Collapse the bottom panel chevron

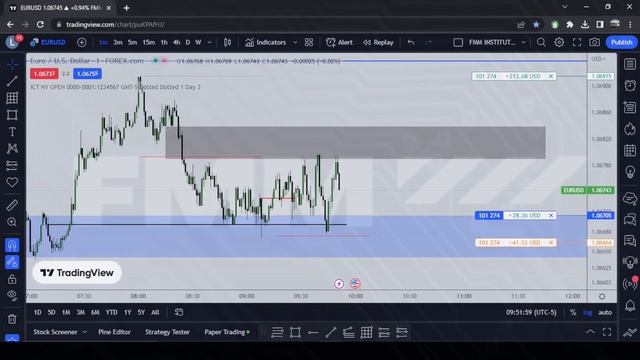tap(590, 332)
